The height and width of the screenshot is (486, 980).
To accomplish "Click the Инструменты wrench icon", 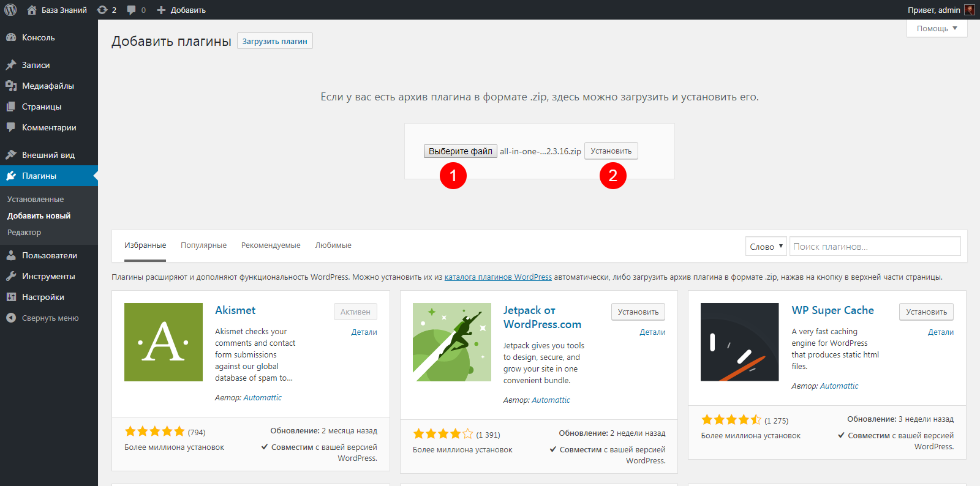I will (11, 276).
